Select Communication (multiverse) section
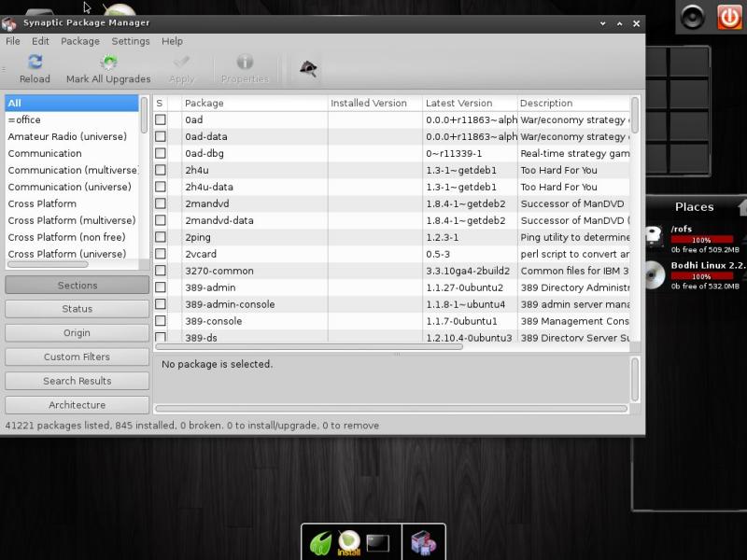 [72, 170]
